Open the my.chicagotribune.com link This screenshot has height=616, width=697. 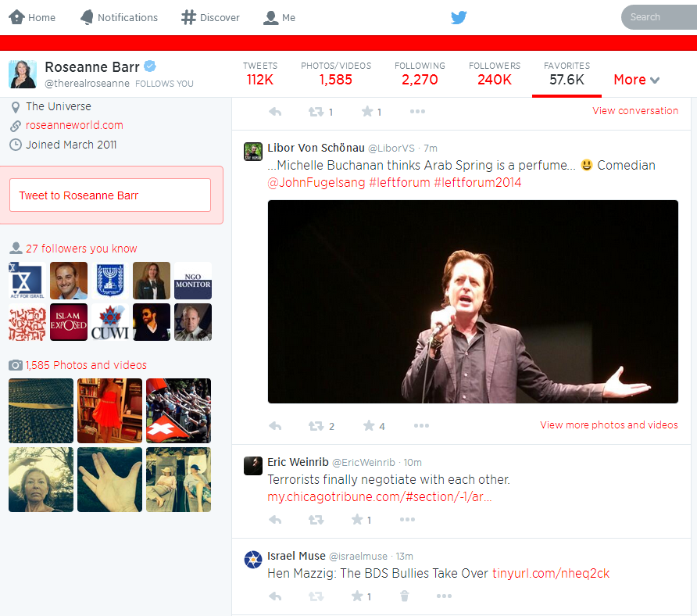click(x=379, y=497)
